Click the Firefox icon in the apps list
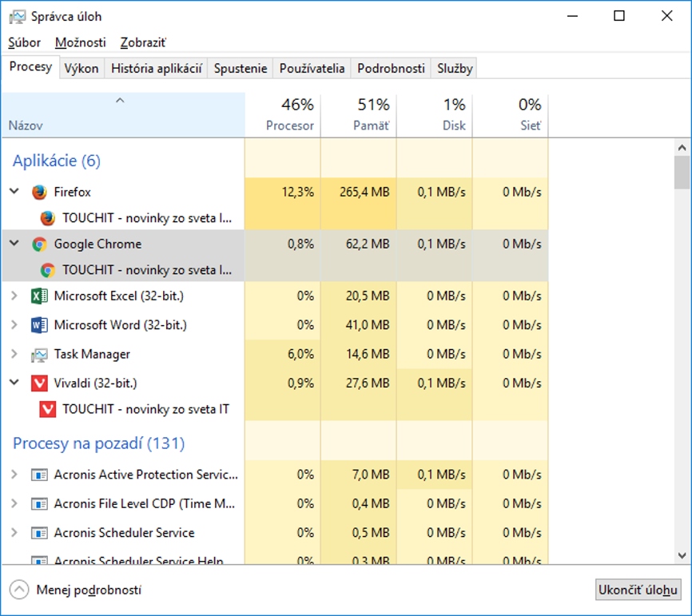692x616 pixels. click(x=39, y=192)
